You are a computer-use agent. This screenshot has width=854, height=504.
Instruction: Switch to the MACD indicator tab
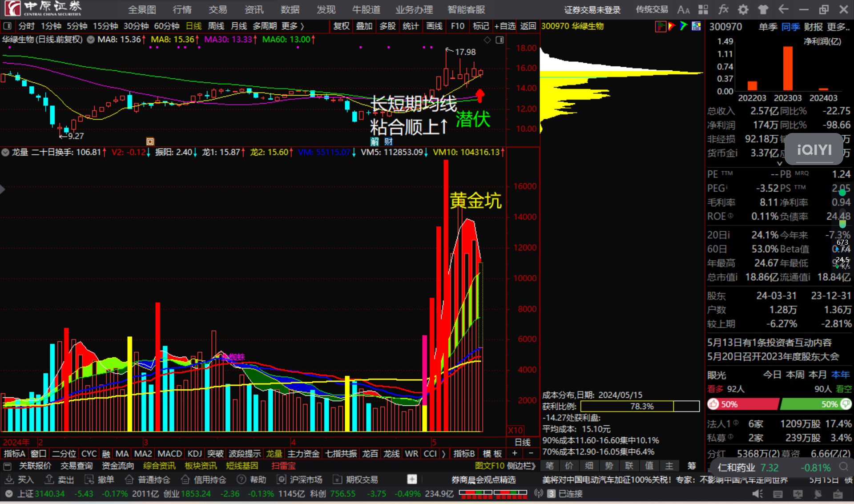pyautogui.click(x=169, y=454)
